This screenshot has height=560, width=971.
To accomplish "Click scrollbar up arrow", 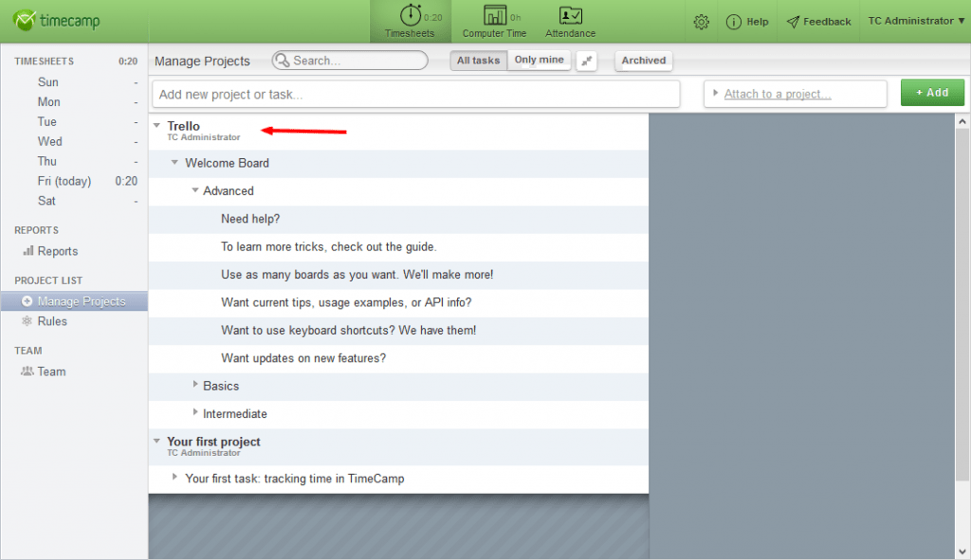I will (962, 121).
